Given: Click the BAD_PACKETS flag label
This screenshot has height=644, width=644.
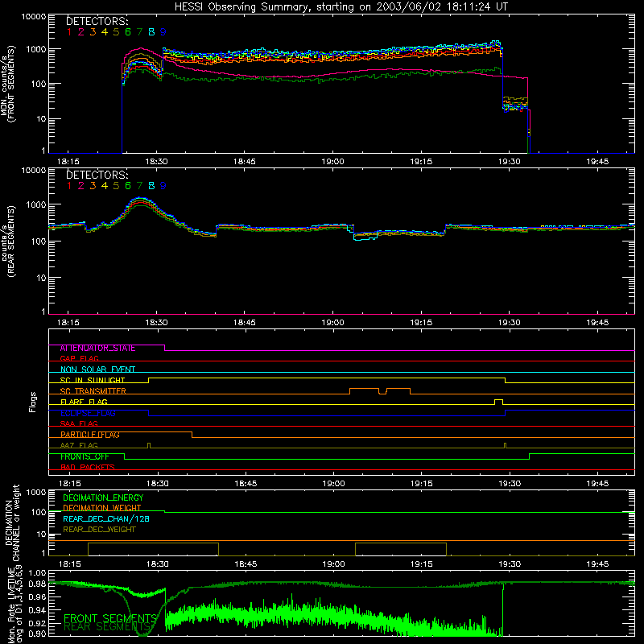Looking at the screenshot, I should (x=88, y=467).
